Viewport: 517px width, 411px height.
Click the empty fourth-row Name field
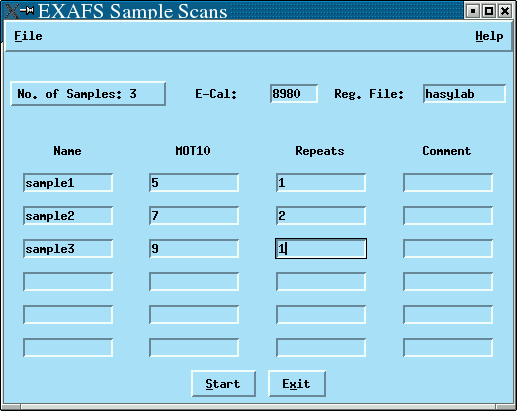[68, 282]
